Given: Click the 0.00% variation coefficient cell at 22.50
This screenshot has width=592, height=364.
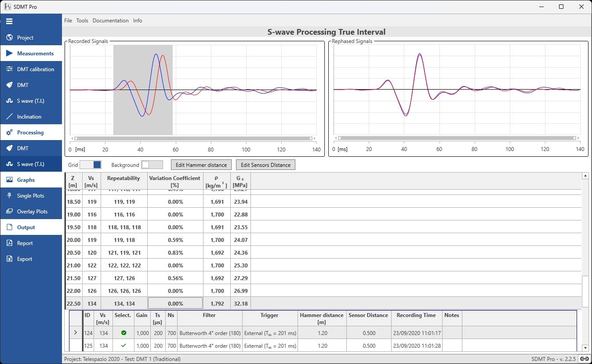Looking at the screenshot, I should point(175,303).
